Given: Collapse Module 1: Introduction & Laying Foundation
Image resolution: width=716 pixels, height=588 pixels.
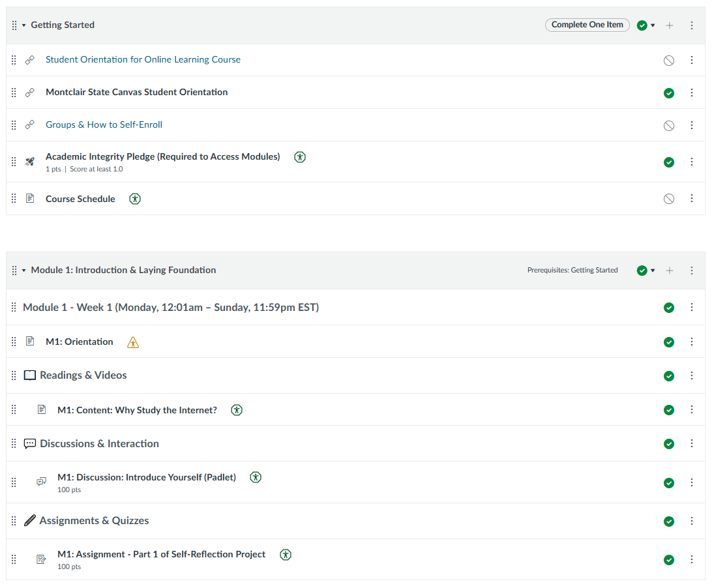Looking at the screenshot, I should (24, 271).
